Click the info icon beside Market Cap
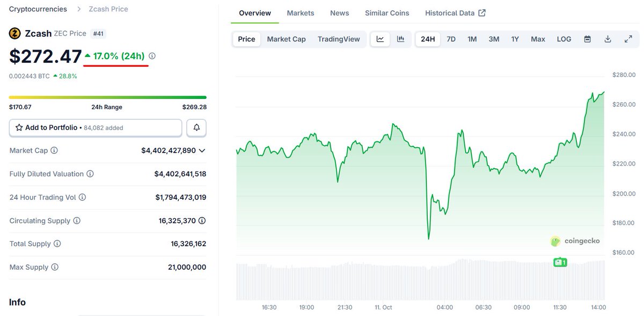The width and height of the screenshot is (644, 316). 54,150
